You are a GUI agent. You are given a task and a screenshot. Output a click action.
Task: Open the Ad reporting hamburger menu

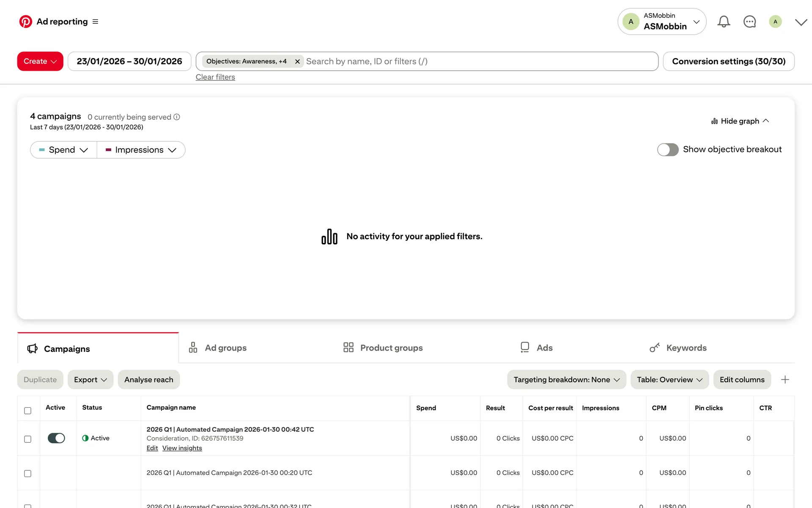(x=95, y=22)
